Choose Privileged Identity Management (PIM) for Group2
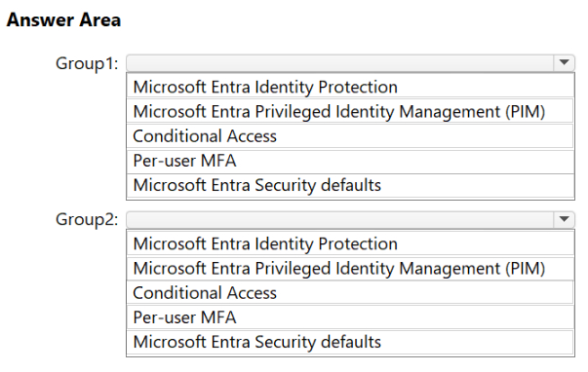This screenshot has width=588, height=372. [350, 268]
